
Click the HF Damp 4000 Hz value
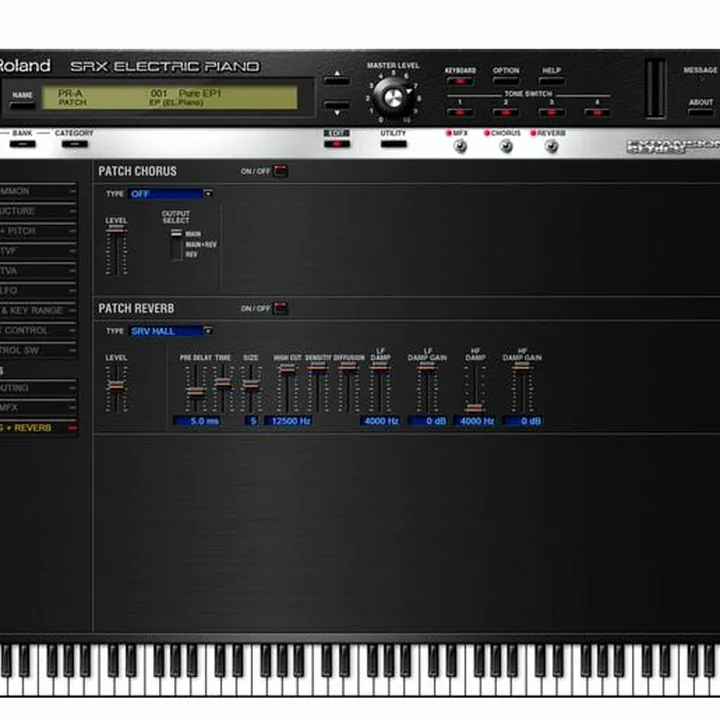476,421
